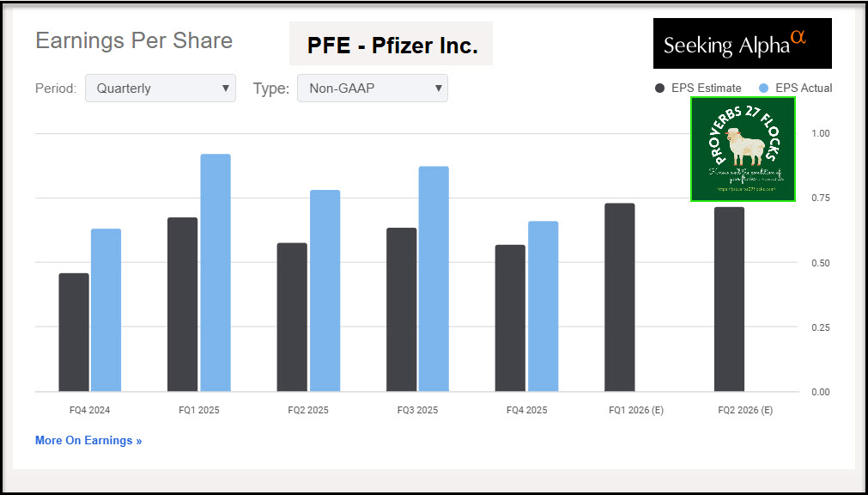Click the FQ2 2025 EPS Actual bar

[x=325, y=290]
